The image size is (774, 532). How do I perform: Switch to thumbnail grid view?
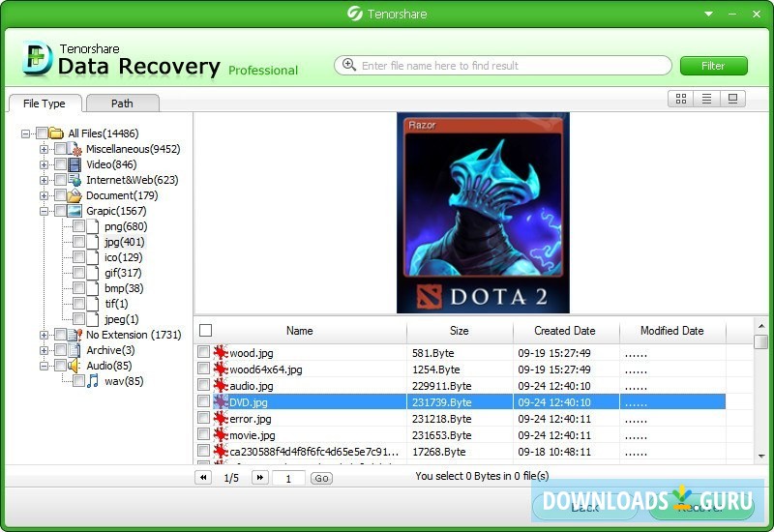click(x=681, y=99)
